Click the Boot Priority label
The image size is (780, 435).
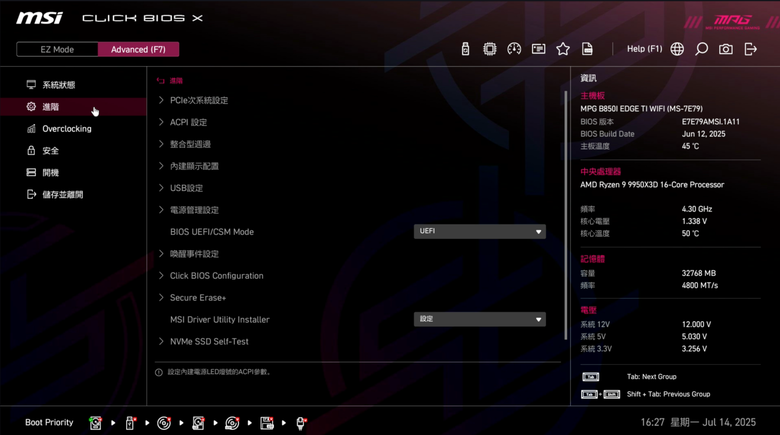pyautogui.click(x=49, y=422)
